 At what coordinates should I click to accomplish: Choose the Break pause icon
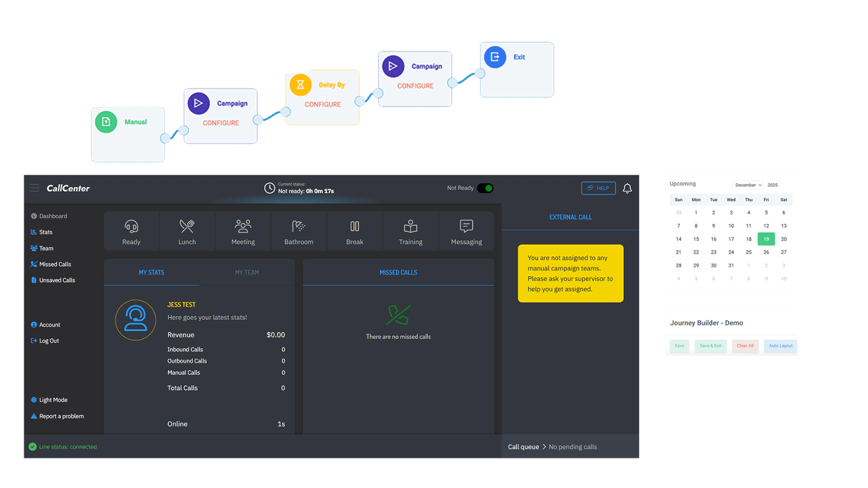[355, 226]
